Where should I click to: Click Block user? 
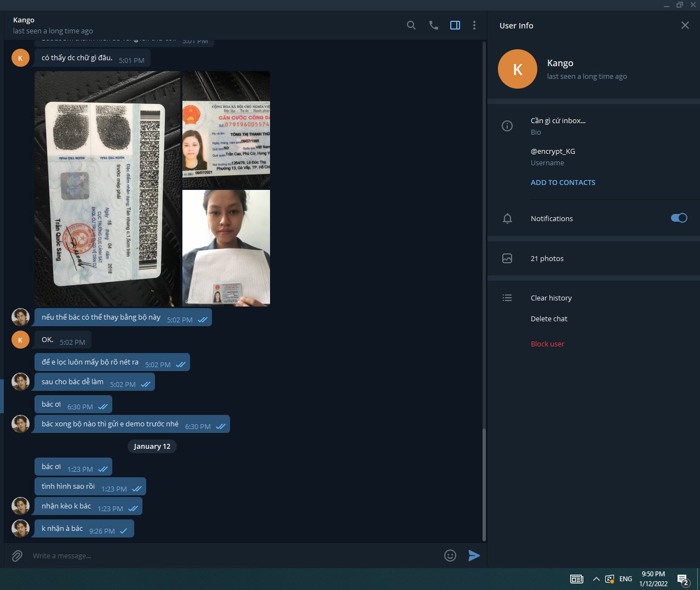[x=547, y=344]
